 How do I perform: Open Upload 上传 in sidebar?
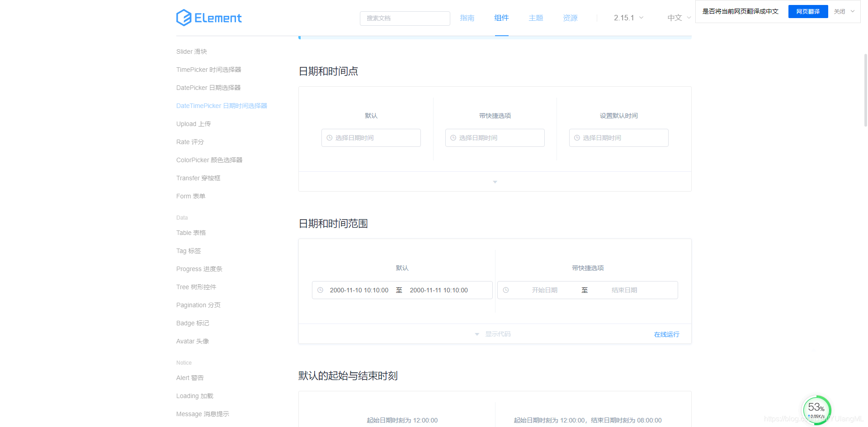coord(193,124)
